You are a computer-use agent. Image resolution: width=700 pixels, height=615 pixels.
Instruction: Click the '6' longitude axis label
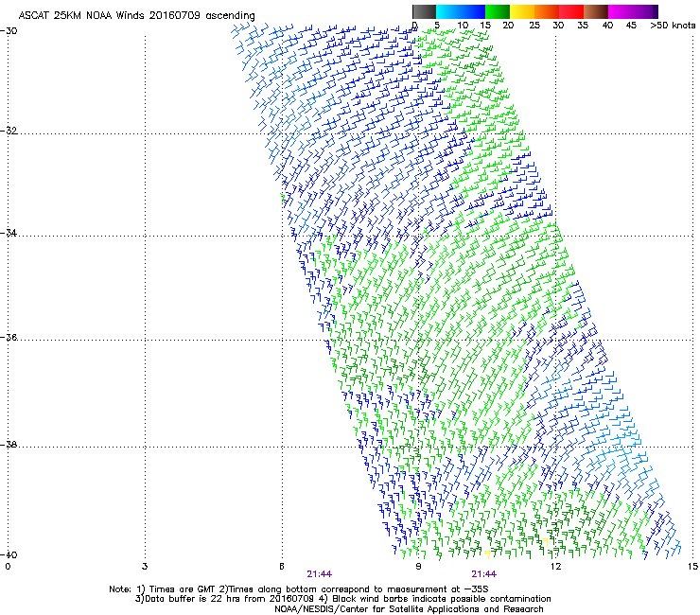point(282,567)
